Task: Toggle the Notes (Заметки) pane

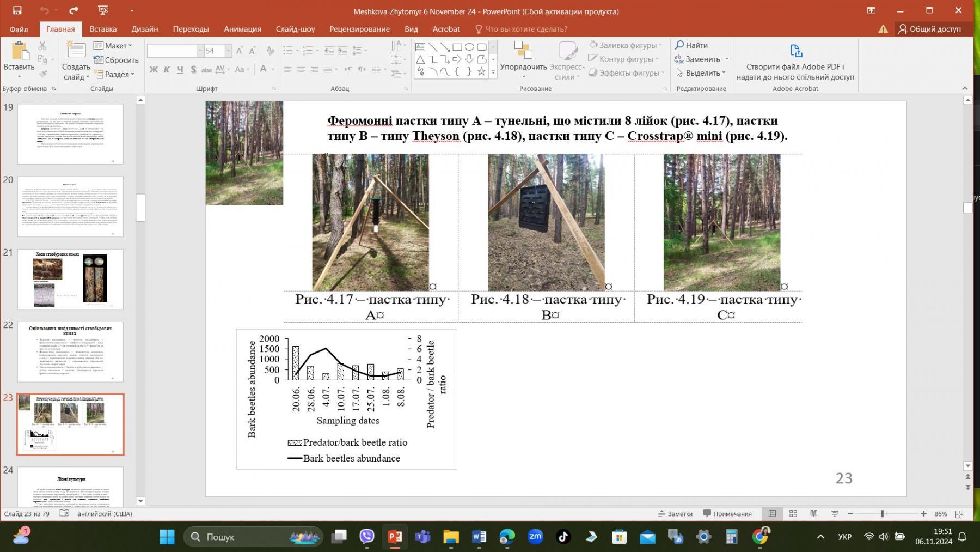Action: (675, 514)
